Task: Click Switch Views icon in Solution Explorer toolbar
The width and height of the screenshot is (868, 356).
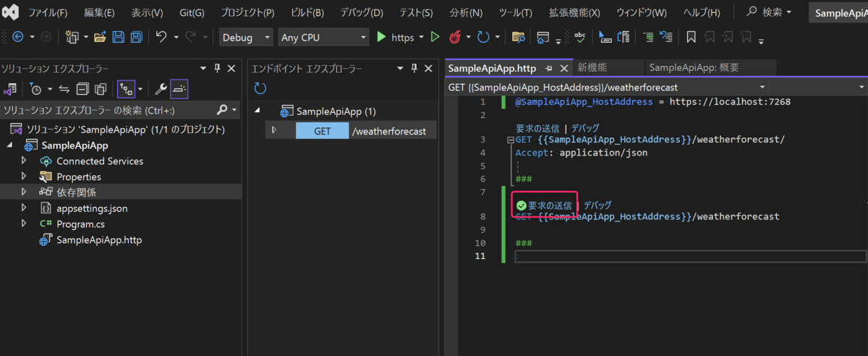Action: point(10,89)
